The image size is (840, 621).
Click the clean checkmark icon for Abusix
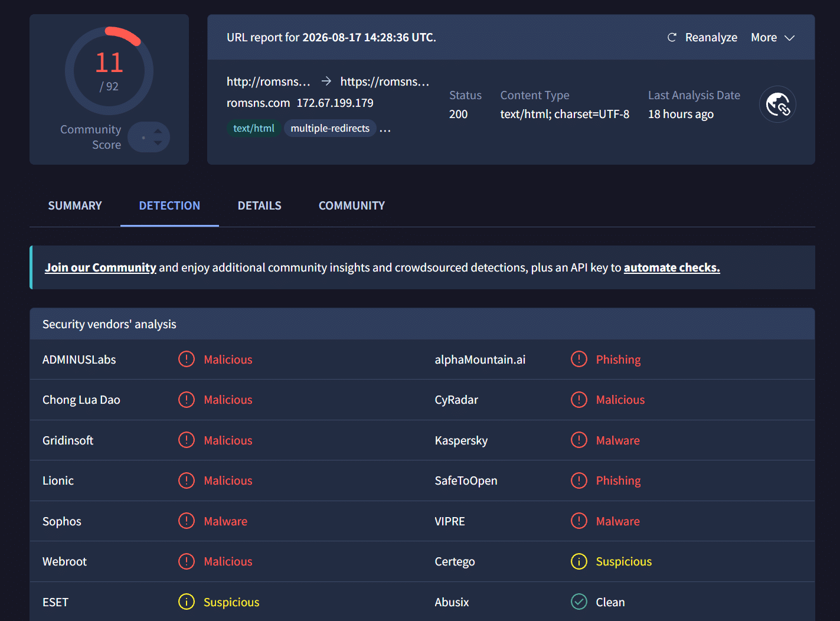(579, 602)
